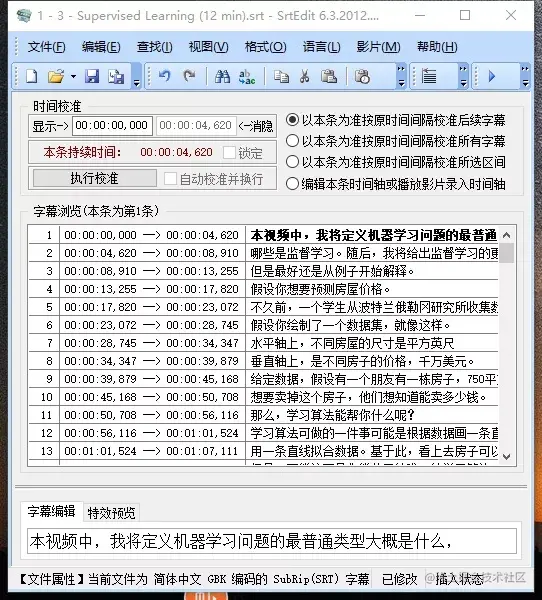Expand the file toolbar overflow options

click(x=137, y=77)
